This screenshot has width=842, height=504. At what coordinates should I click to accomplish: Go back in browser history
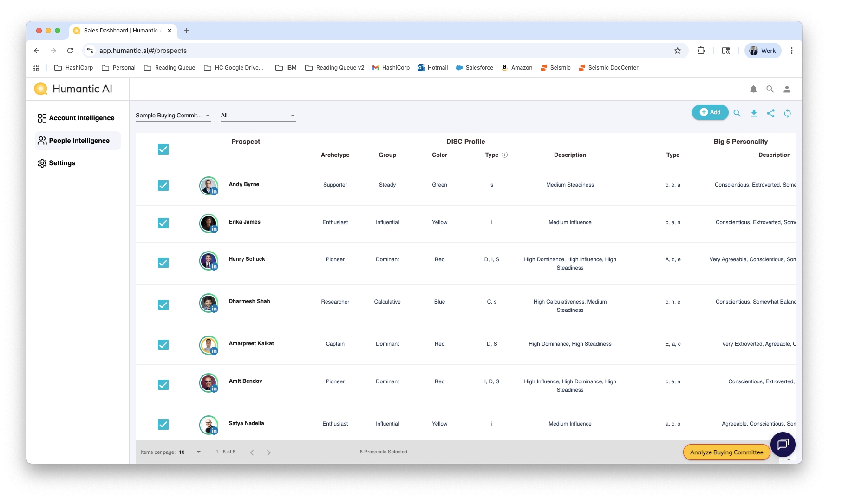[x=37, y=51]
